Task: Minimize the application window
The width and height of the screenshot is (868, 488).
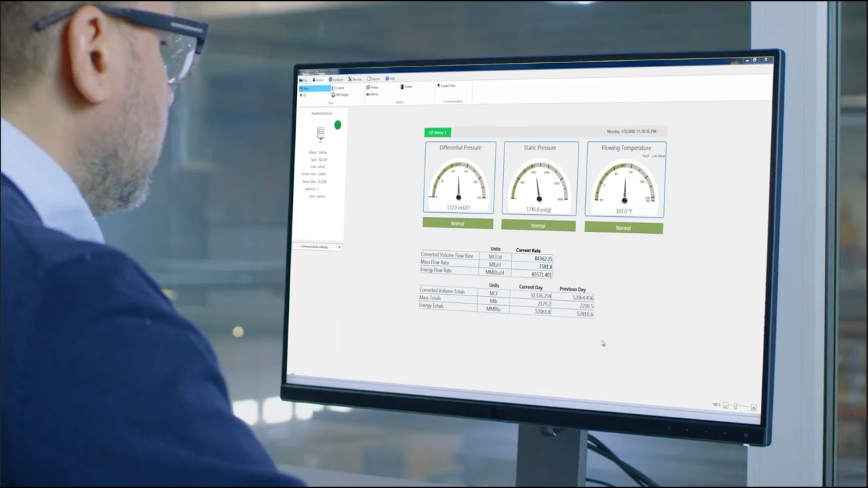Action: pyautogui.click(x=747, y=61)
